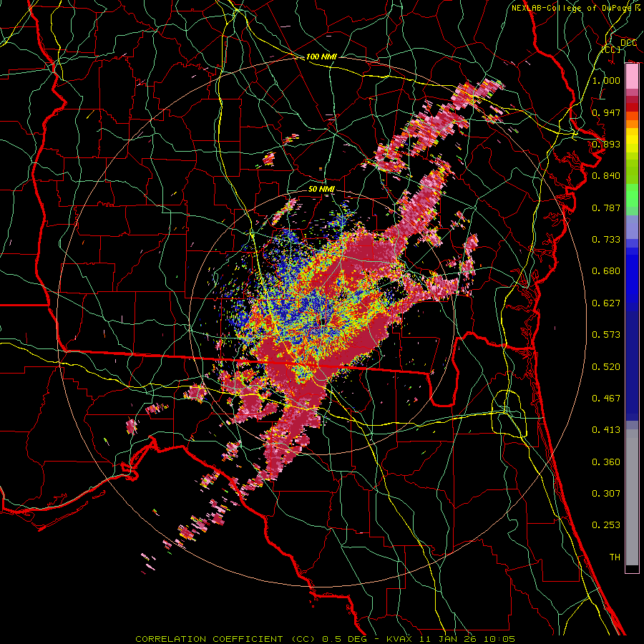Click the [CC] unit label above the color scale
Viewport: 644px width, 644px height.
[x=611, y=49]
